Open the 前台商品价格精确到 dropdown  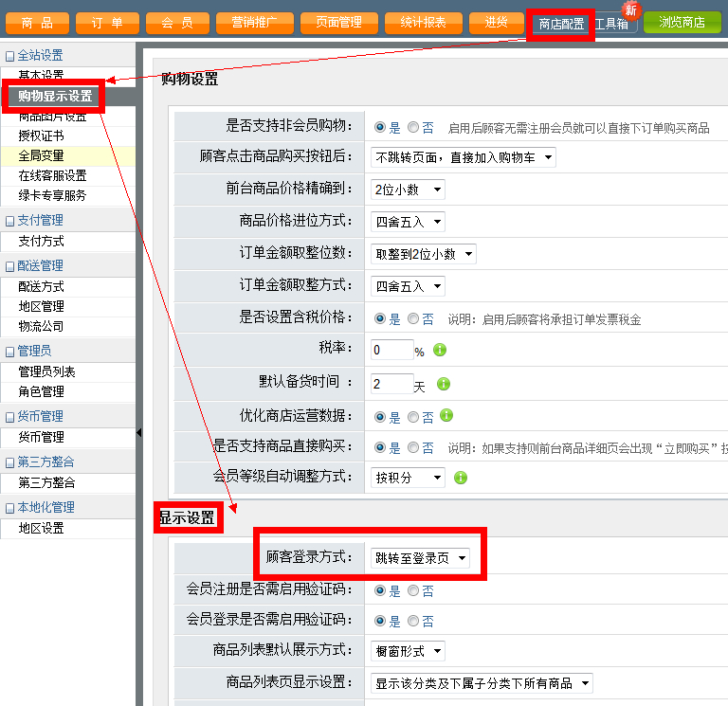tap(408, 190)
